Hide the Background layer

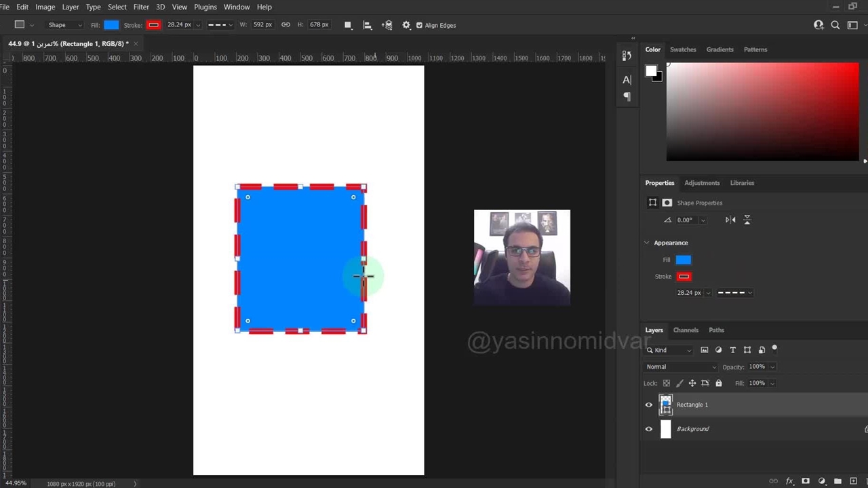[x=649, y=429]
